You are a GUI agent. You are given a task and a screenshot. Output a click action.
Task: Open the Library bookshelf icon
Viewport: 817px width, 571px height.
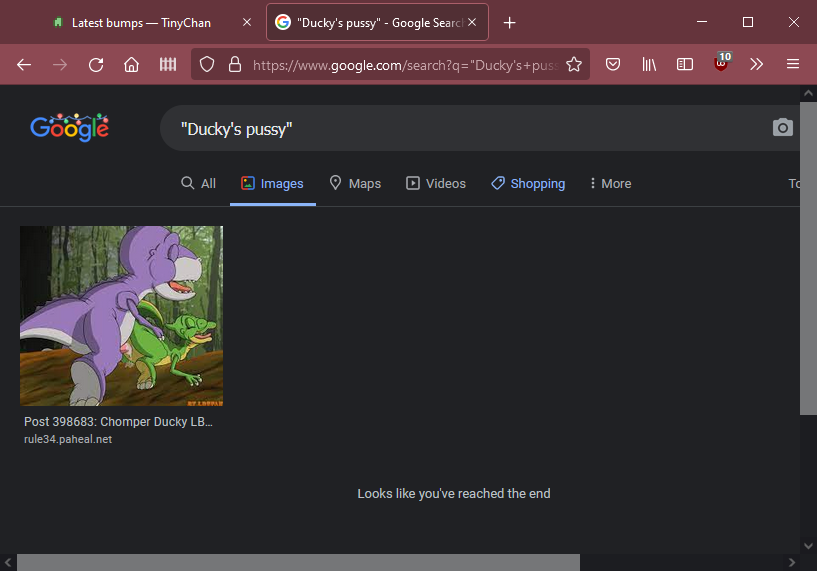pos(649,64)
